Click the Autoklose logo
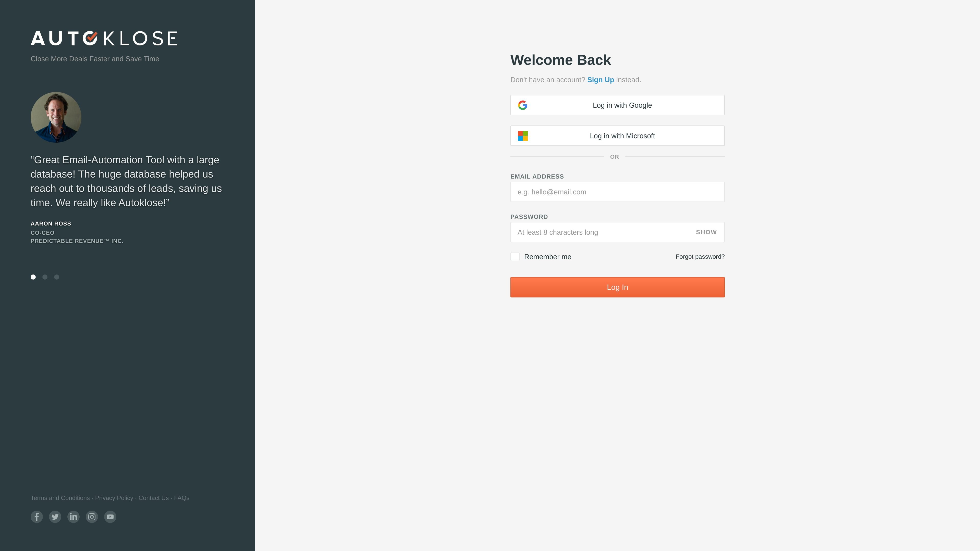 pos(104,39)
